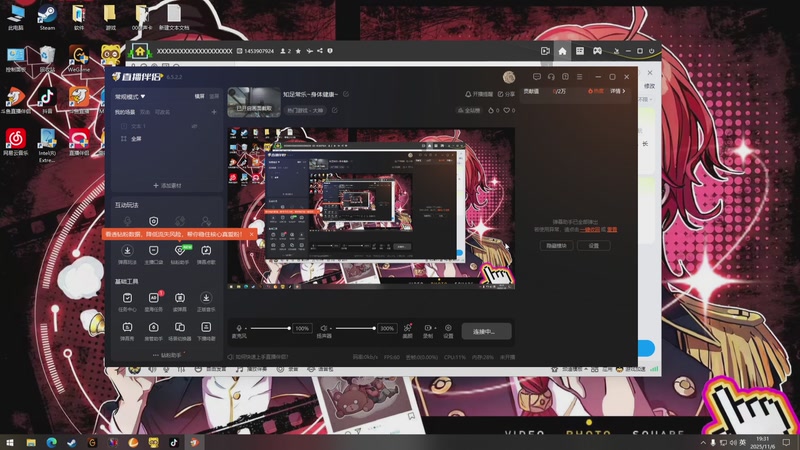Click the stream cover thumbnail
This screenshot has width=800, height=450.
tap(254, 102)
